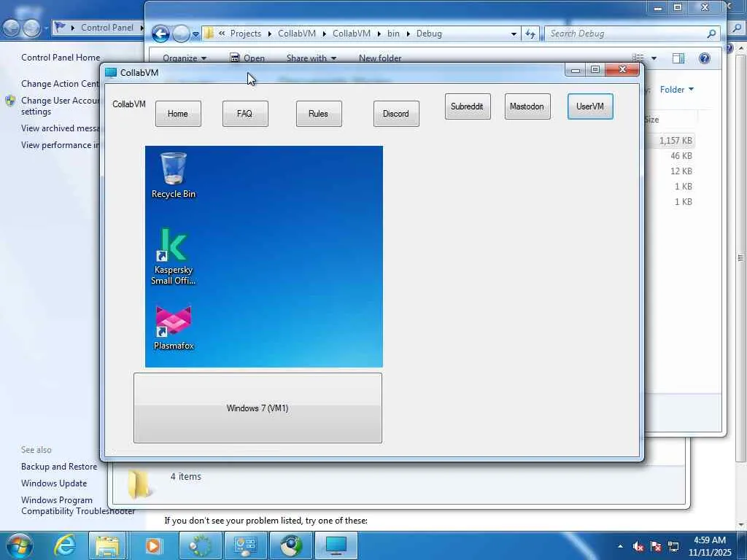
Task: Expand the address bar history dropdown
Action: 514,34
